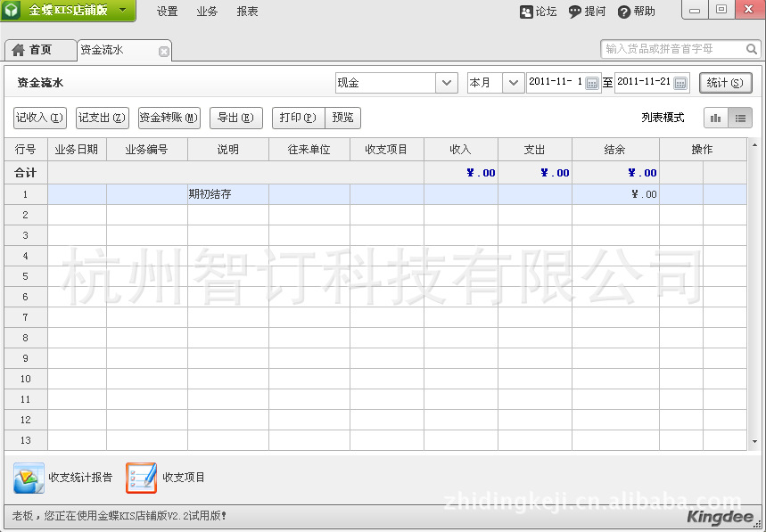Click the 提问 ask-question icon
The width and height of the screenshot is (766, 532).
click(575, 12)
